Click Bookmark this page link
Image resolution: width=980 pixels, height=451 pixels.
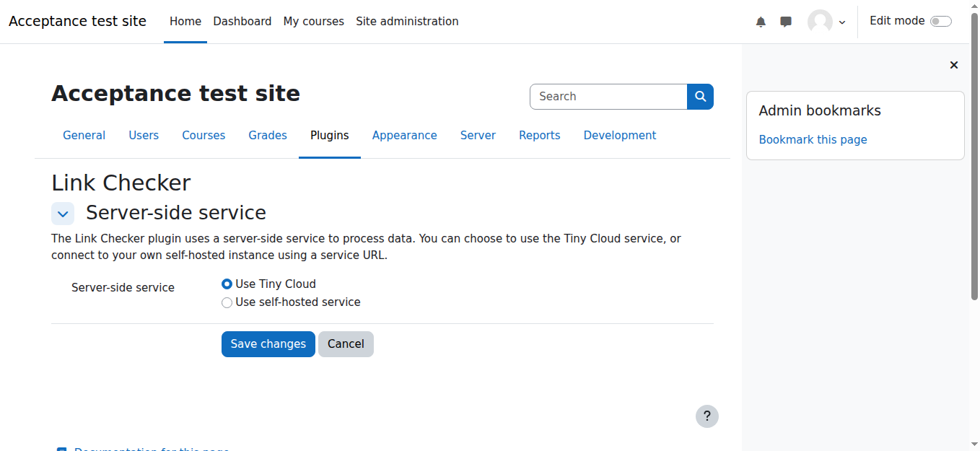tap(813, 140)
